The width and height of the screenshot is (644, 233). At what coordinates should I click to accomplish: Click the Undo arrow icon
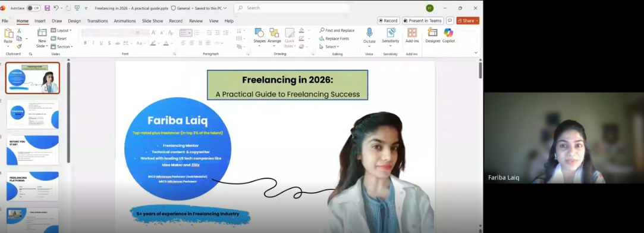click(56, 8)
